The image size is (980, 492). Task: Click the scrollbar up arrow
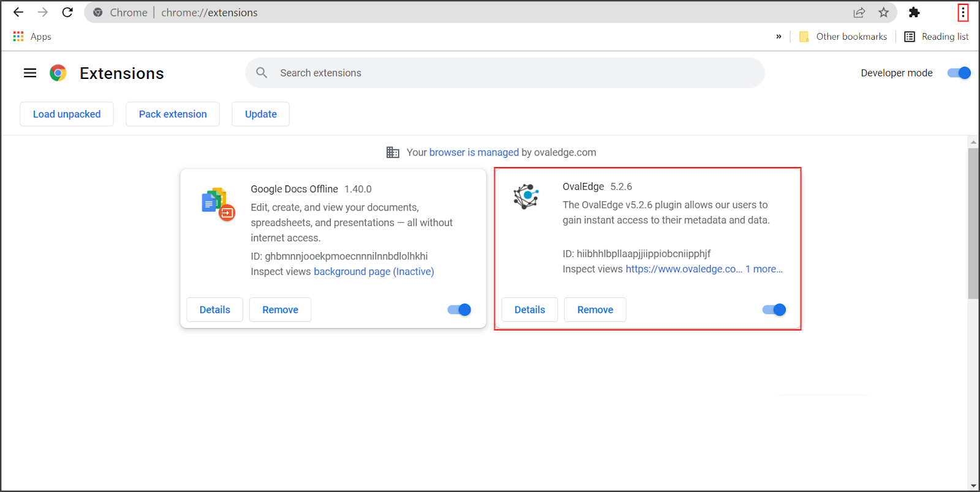point(973,142)
